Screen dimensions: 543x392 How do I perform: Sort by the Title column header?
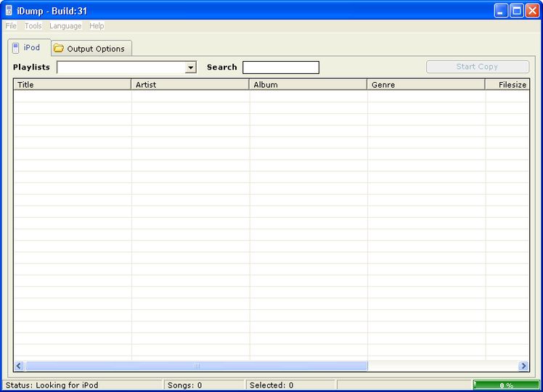[73, 84]
